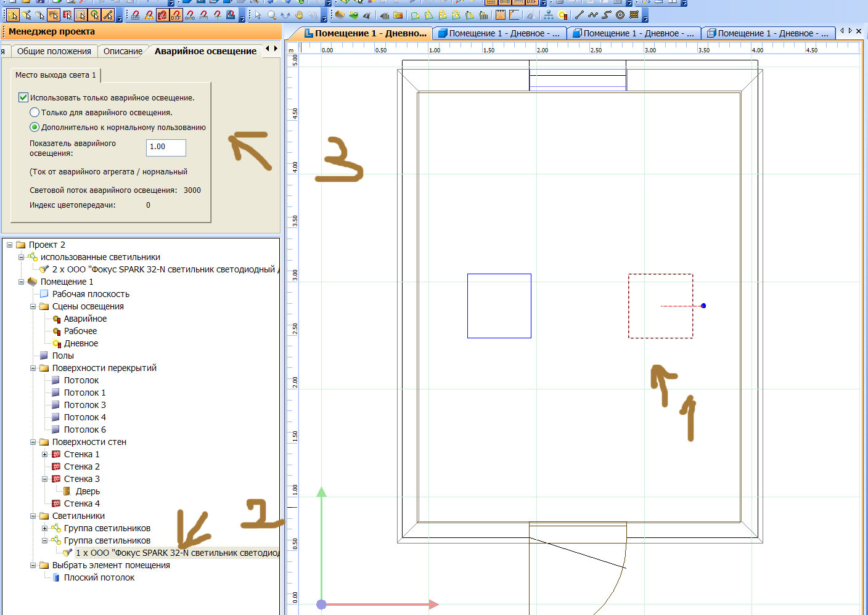Toggle the DXF snap magnet icon
The image size is (868, 615).
pyautogui.click(x=176, y=15)
